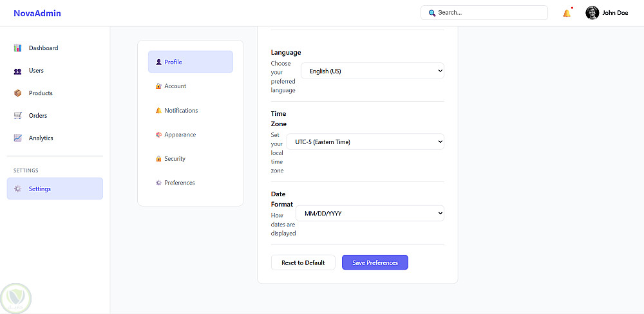The width and height of the screenshot is (644, 314).
Task: Open the Notifications settings tab
Action: [x=180, y=111]
